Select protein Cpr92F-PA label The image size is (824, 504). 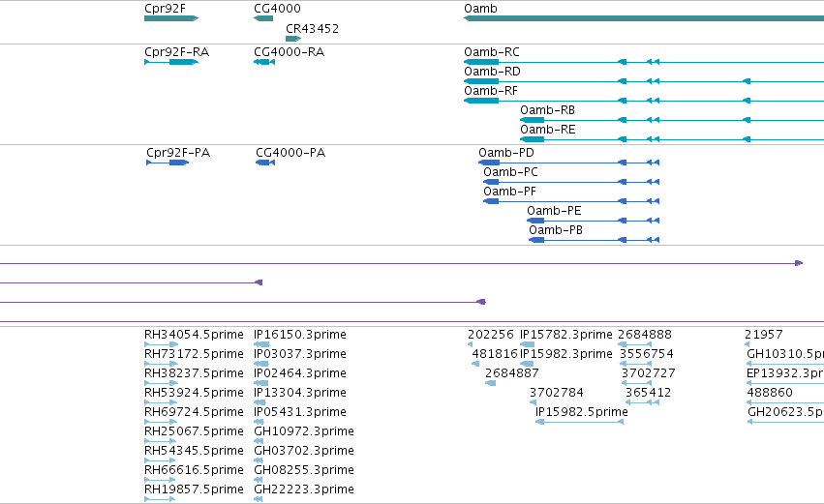pyautogui.click(x=178, y=153)
